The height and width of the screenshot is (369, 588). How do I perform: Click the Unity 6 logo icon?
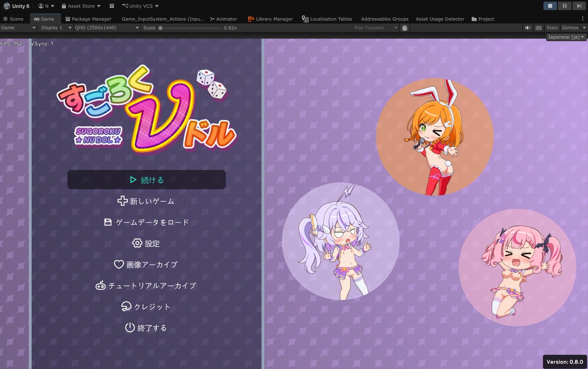(x=6, y=6)
